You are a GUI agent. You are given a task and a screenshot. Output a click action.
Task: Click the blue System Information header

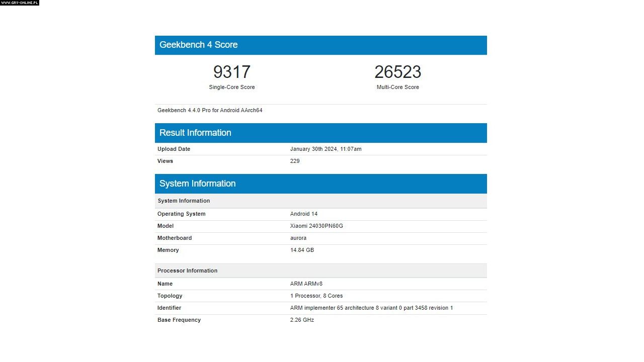(x=197, y=184)
